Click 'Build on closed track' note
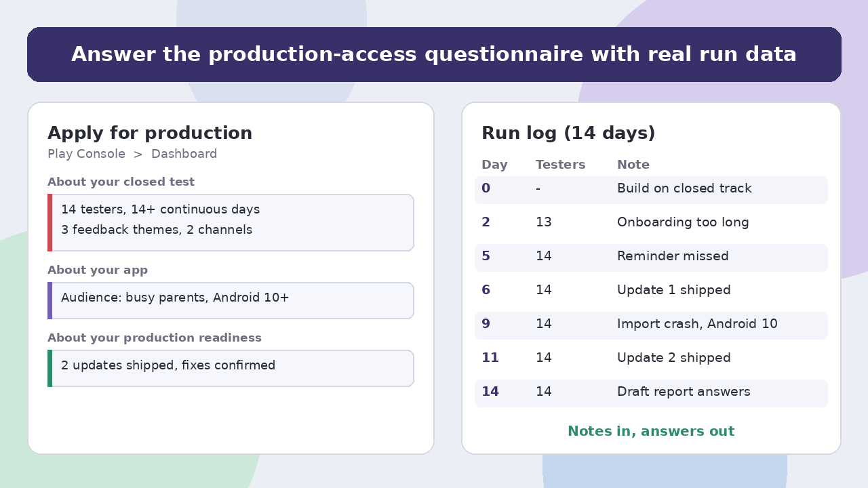Viewport: 868px width, 488px height. [684, 188]
